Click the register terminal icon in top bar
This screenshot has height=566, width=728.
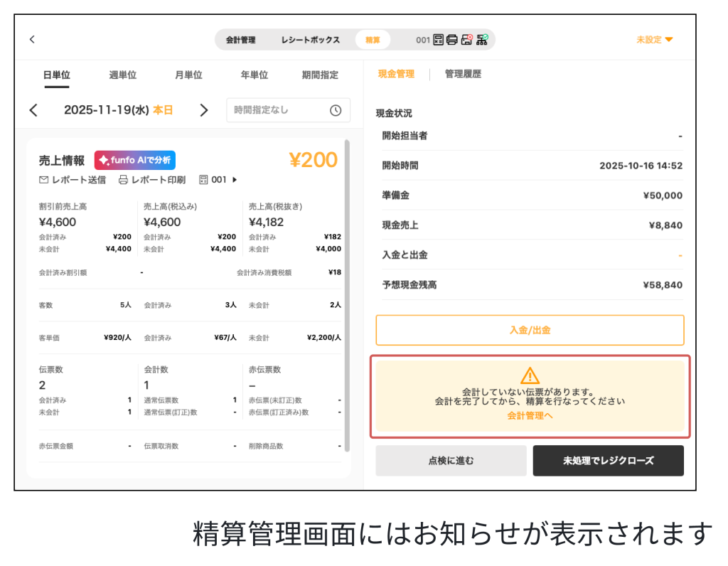pos(438,40)
